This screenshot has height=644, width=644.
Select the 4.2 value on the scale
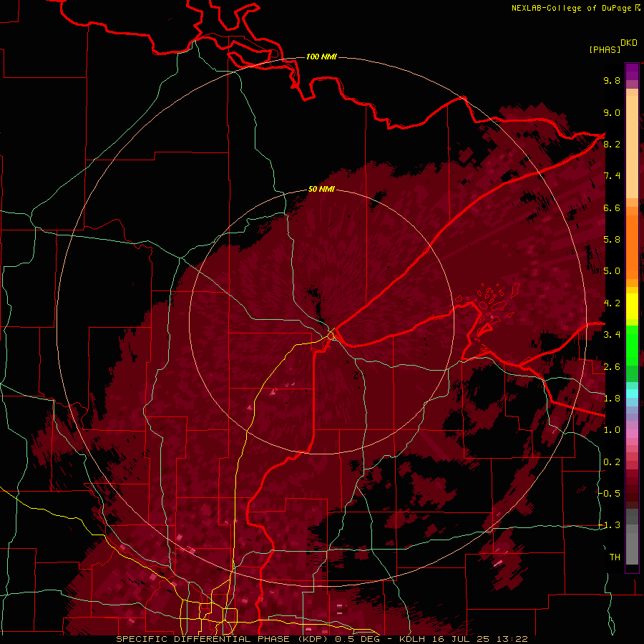[x=612, y=303]
